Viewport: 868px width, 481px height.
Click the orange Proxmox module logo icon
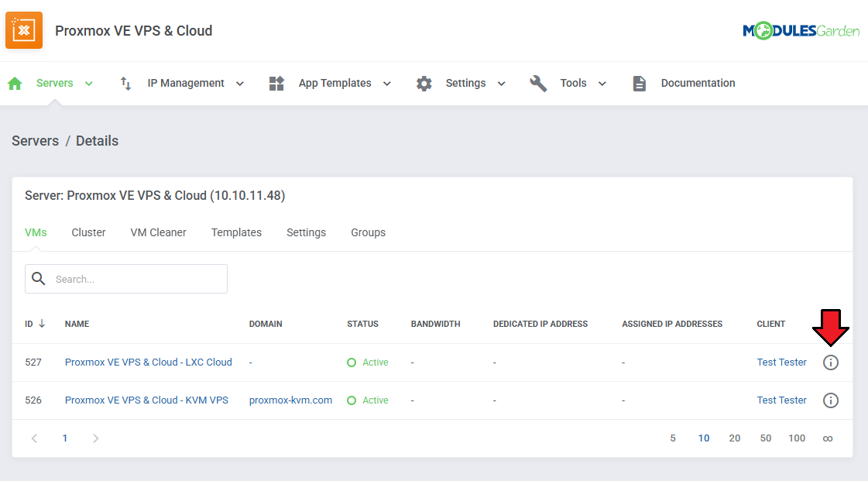[24, 30]
